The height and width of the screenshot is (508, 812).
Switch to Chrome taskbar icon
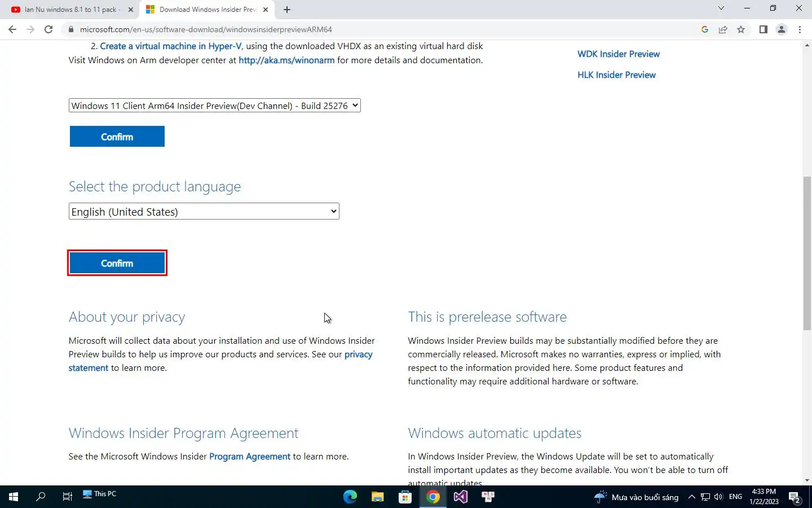click(433, 497)
